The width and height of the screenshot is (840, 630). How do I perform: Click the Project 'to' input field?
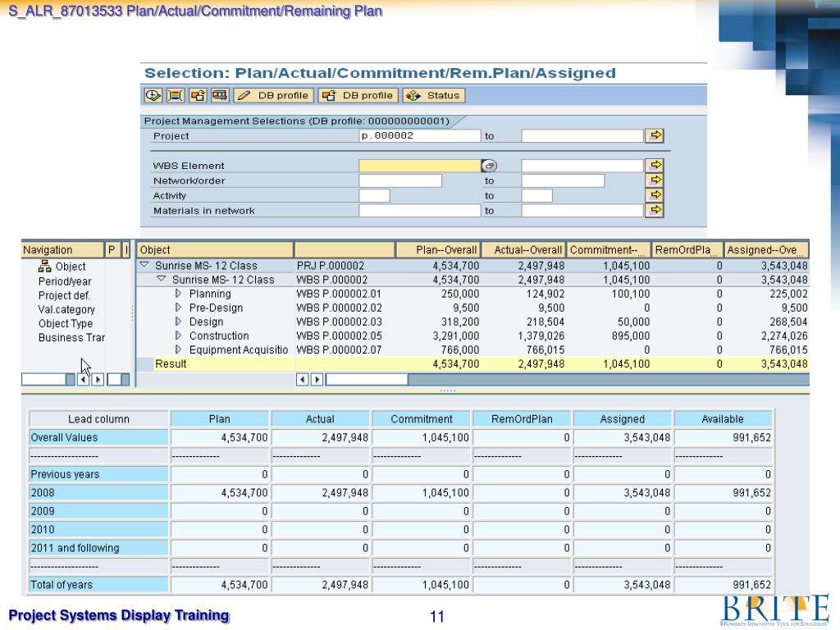pos(582,136)
